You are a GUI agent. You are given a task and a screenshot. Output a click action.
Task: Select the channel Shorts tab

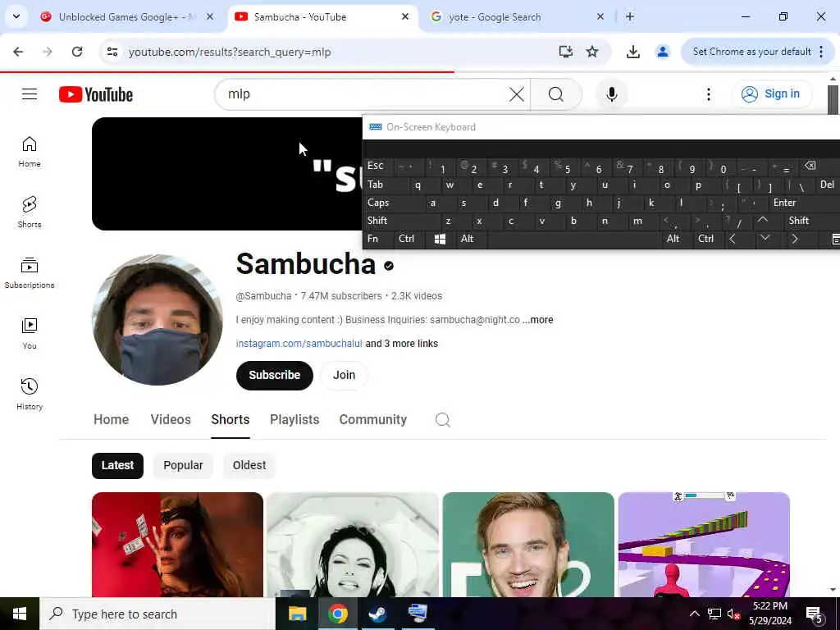[x=231, y=419]
